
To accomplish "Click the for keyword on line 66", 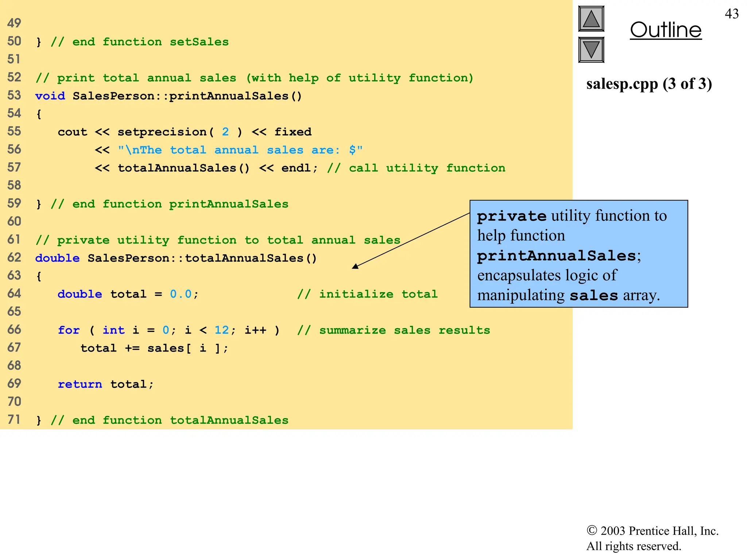I will (x=69, y=330).
